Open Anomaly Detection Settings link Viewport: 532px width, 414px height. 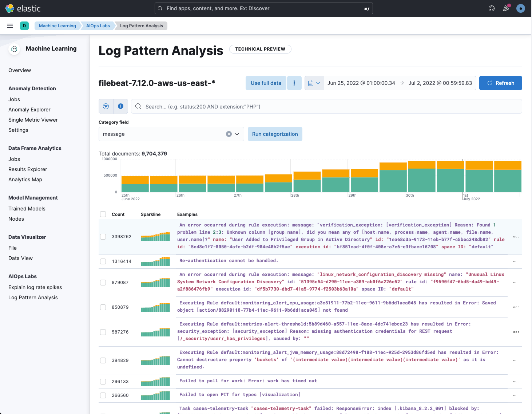(18, 130)
